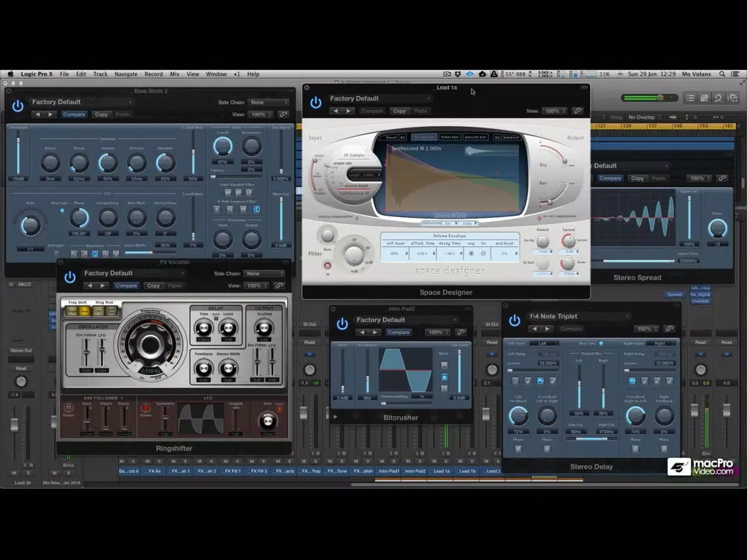Viewport: 747px width, 560px height.
Task: Go to next preset in Bass Shots 2 plugin
Action: tap(51, 114)
